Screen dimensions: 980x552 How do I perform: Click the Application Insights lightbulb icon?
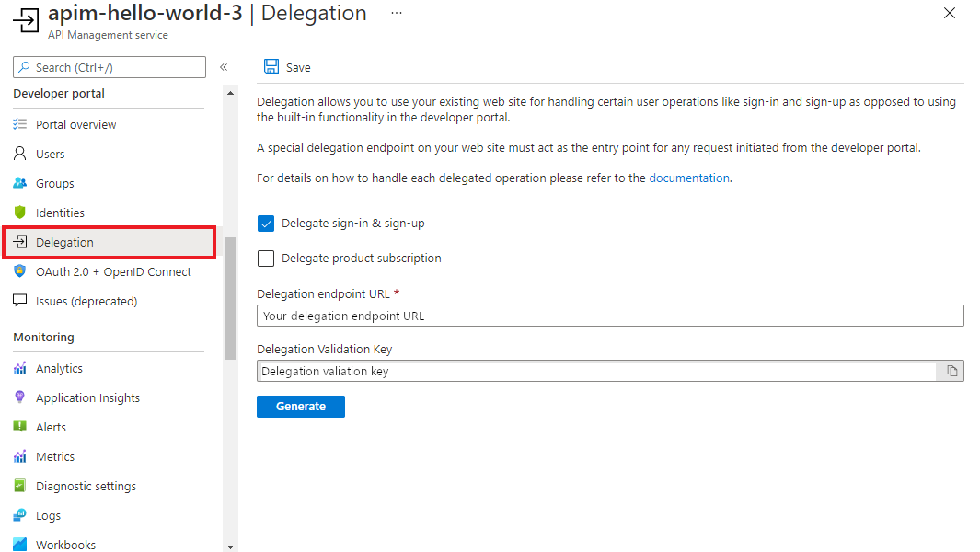(20, 397)
